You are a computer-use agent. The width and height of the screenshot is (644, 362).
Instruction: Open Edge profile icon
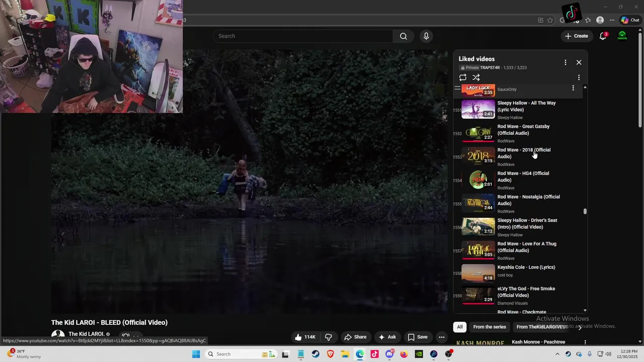tap(600, 20)
